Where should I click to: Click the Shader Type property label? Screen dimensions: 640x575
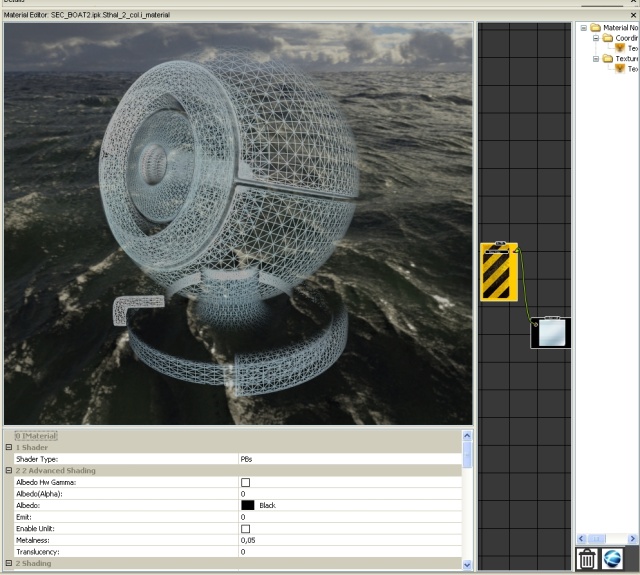37,459
